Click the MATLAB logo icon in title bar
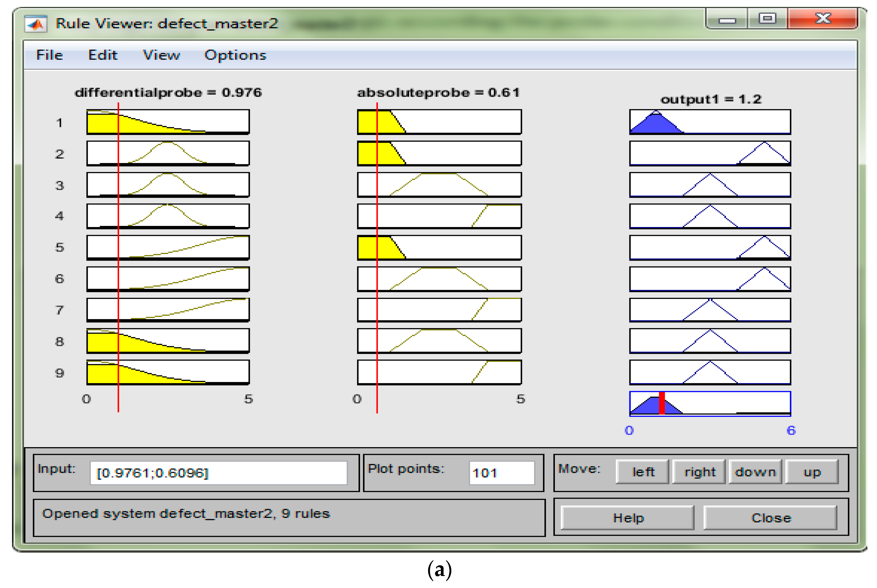The image size is (877, 588). [36, 24]
